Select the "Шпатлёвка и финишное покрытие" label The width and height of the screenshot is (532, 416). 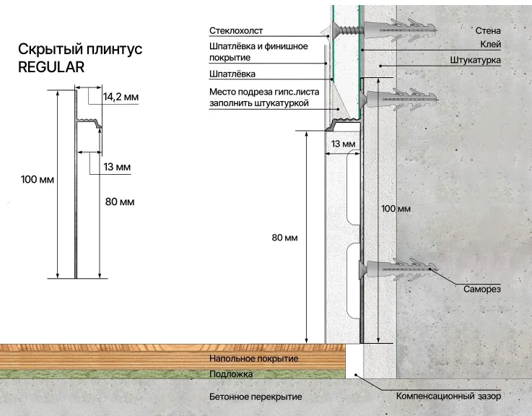tap(258, 52)
